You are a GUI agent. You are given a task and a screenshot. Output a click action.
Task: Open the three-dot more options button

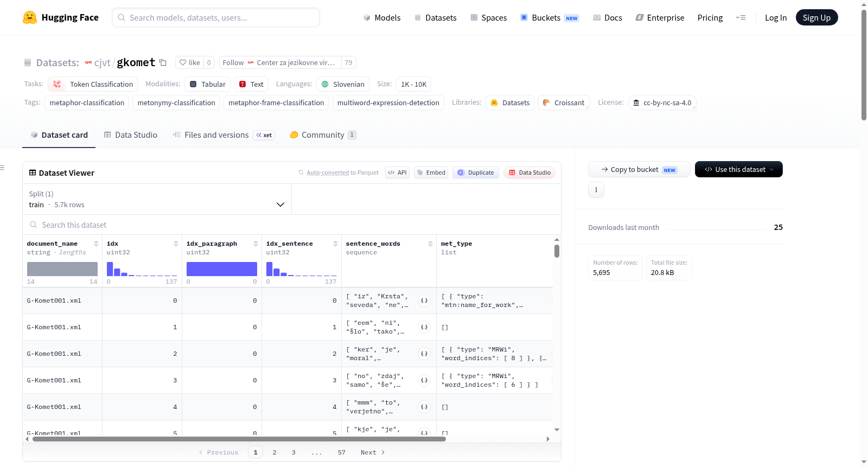(596, 190)
